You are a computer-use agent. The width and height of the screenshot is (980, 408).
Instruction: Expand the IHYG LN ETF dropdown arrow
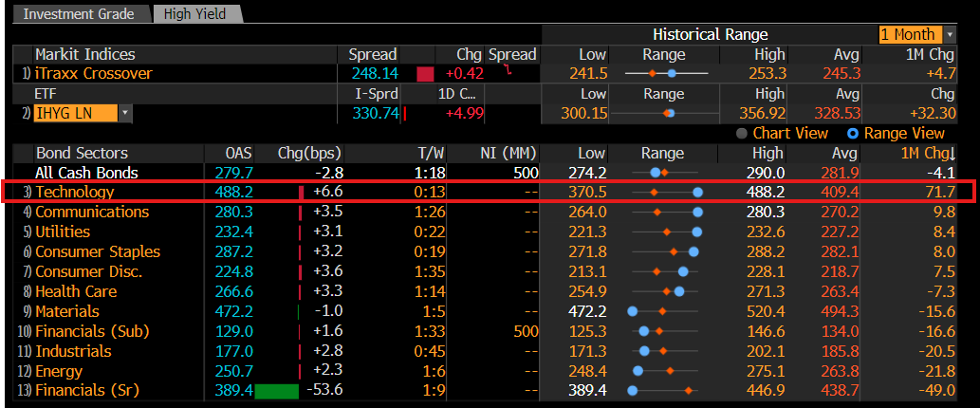pos(125,114)
